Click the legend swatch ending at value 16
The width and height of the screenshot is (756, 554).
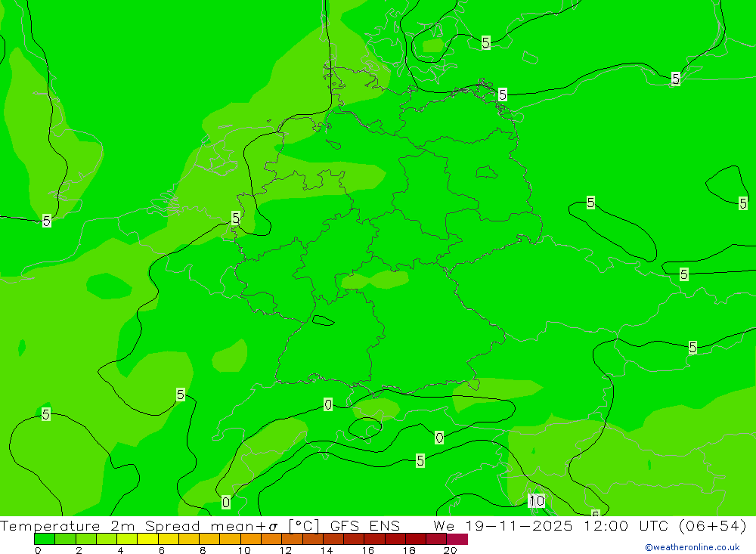(x=355, y=539)
